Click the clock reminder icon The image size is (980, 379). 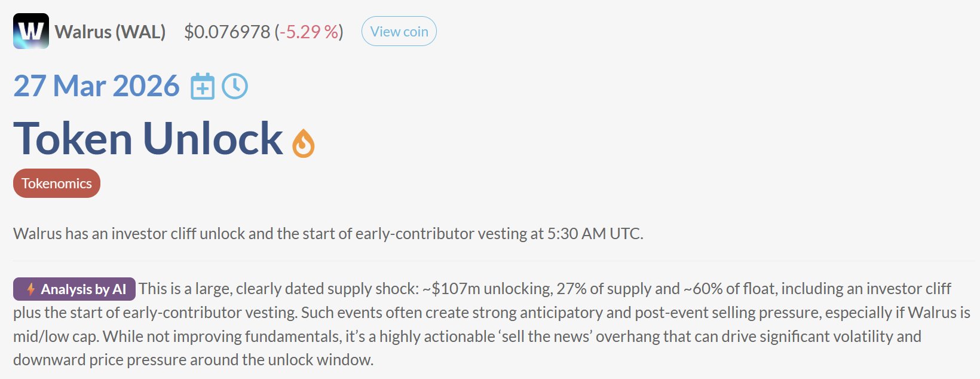tap(235, 87)
